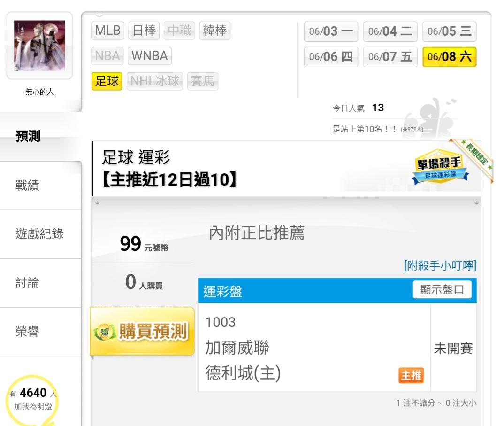The image size is (504, 426).
Task: Open the 附殺手小叮嚀 link
Action: click(440, 265)
